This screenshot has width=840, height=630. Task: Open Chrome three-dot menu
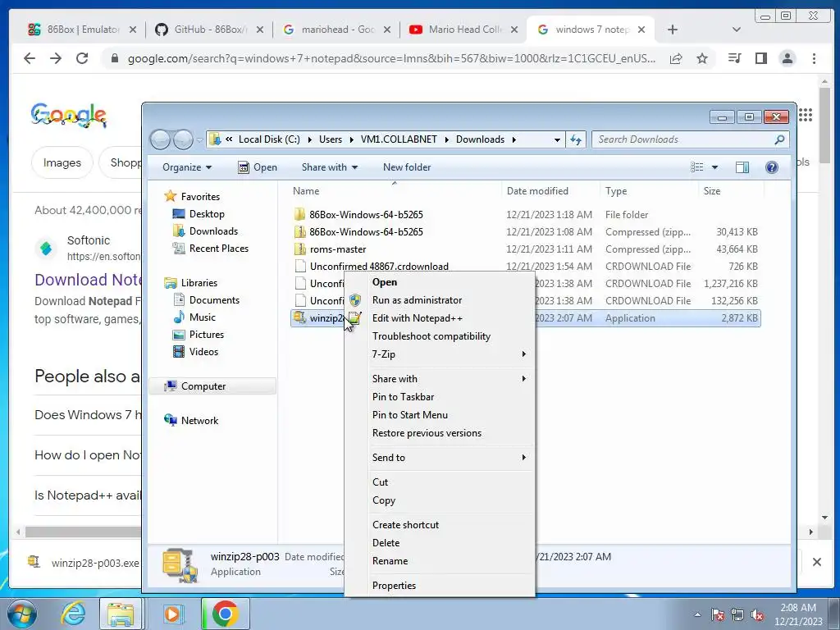(x=814, y=58)
